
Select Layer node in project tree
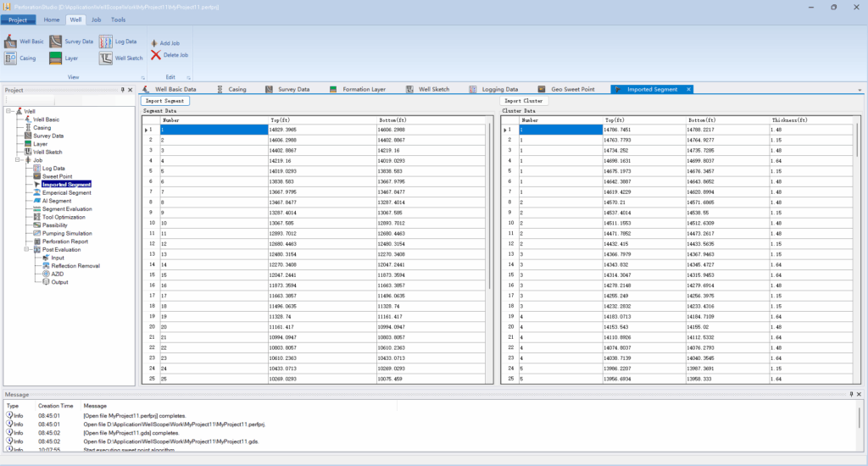(40, 144)
